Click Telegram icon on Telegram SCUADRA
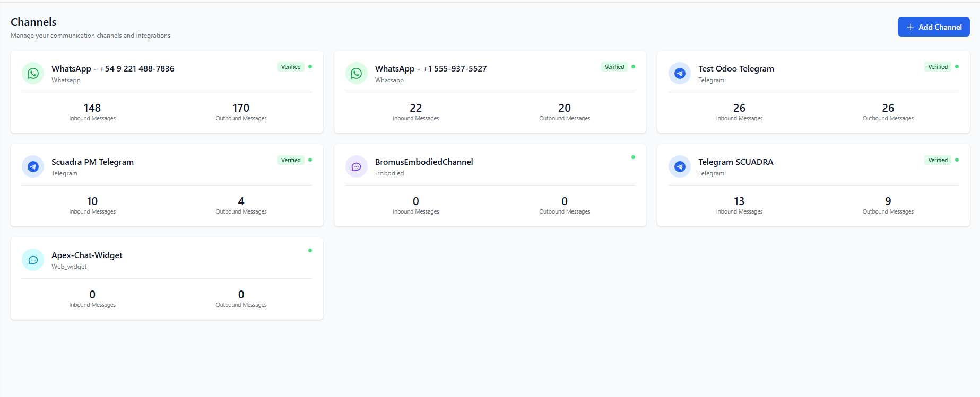This screenshot has width=980, height=397. point(680,166)
